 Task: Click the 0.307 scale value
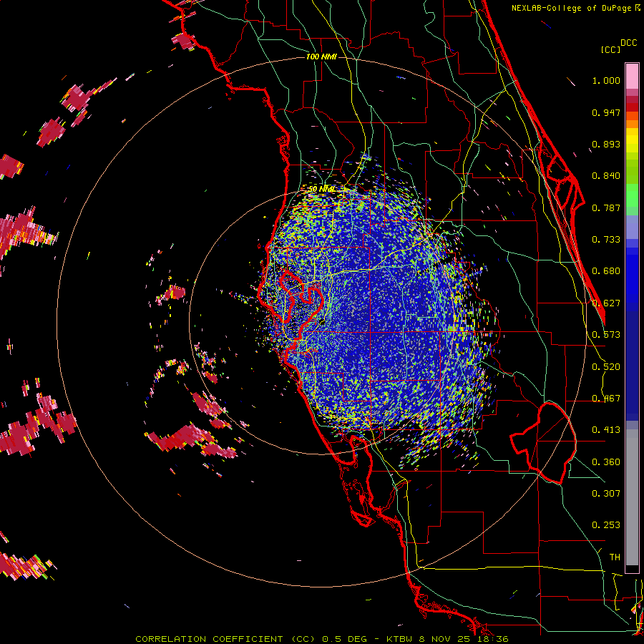pyautogui.click(x=606, y=494)
